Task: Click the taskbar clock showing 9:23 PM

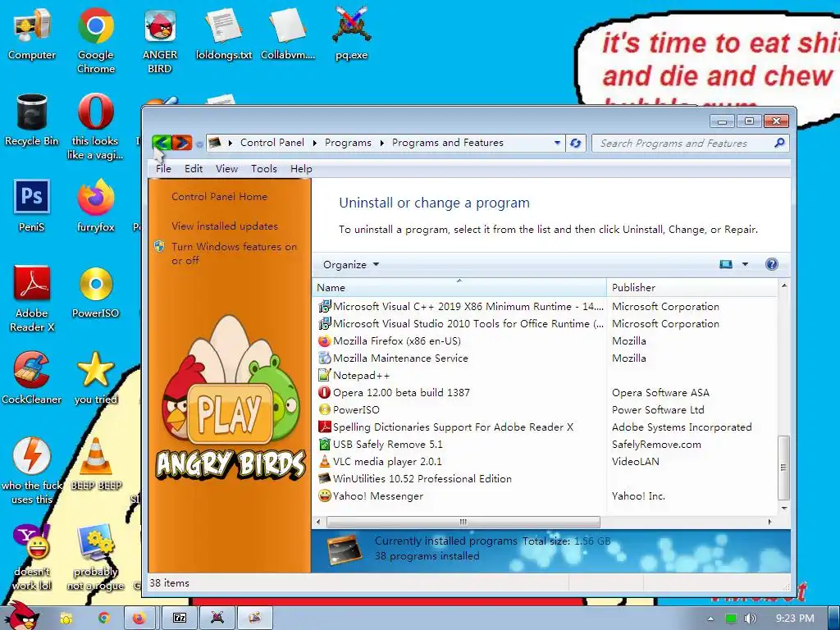Action: [x=795, y=619]
